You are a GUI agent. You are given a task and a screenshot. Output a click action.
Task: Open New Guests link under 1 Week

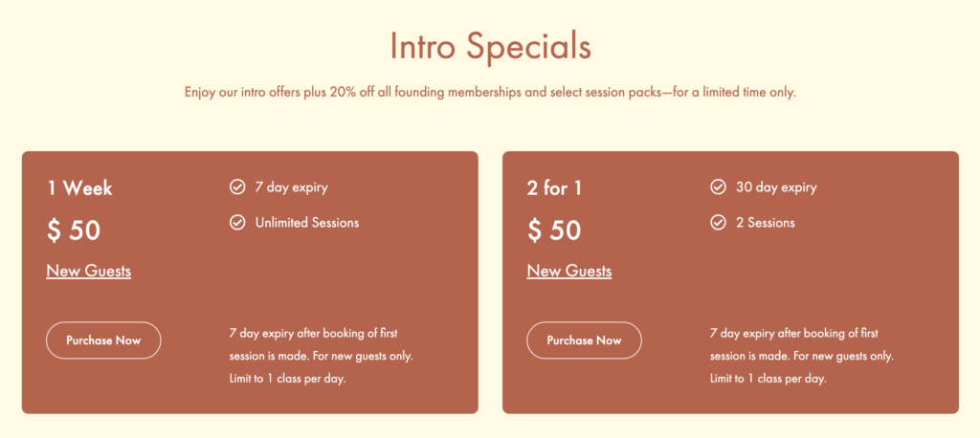click(89, 272)
